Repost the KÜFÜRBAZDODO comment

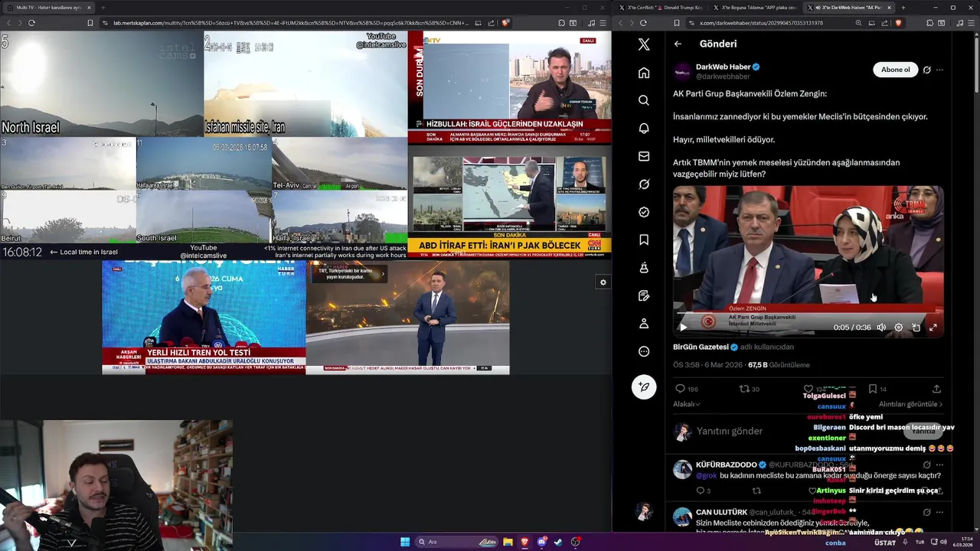(x=756, y=491)
